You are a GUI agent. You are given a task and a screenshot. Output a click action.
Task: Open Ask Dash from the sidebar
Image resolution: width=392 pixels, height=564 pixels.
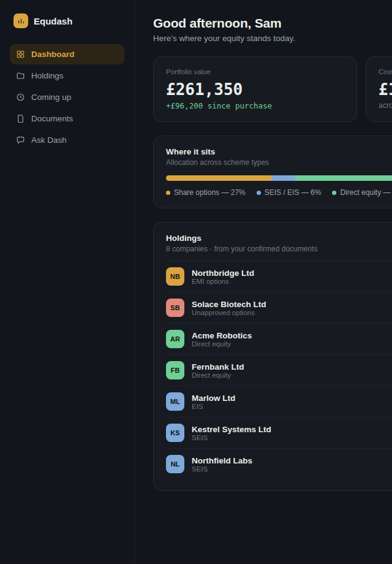point(67,140)
